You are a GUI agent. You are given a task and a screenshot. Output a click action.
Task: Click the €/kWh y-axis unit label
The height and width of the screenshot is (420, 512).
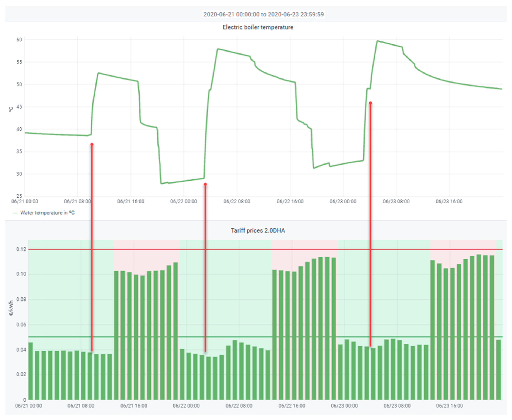(11, 308)
